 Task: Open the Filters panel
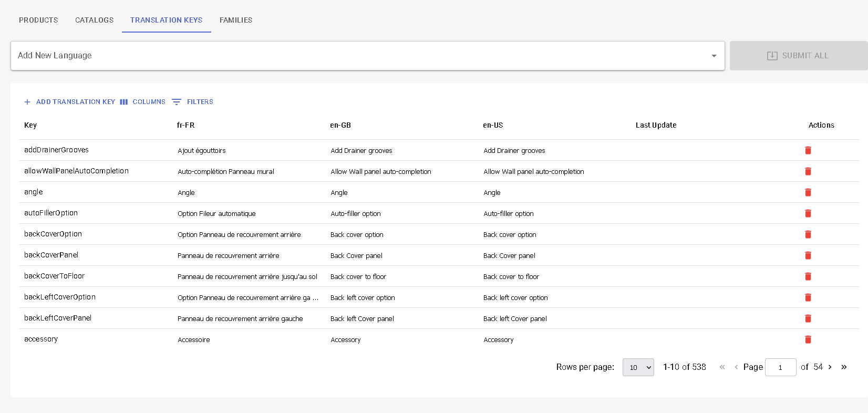pyautogui.click(x=192, y=102)
